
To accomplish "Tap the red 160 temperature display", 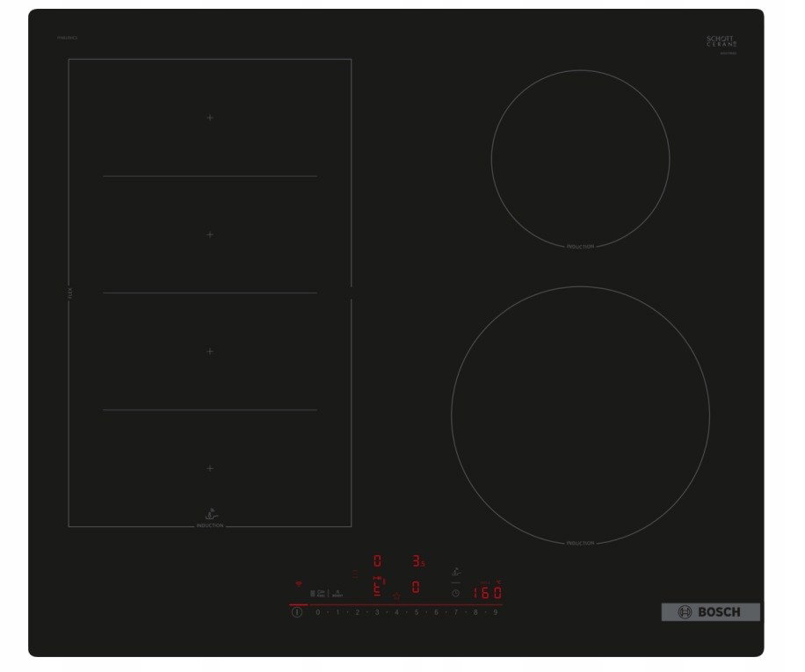I will (x=487, y=592).
